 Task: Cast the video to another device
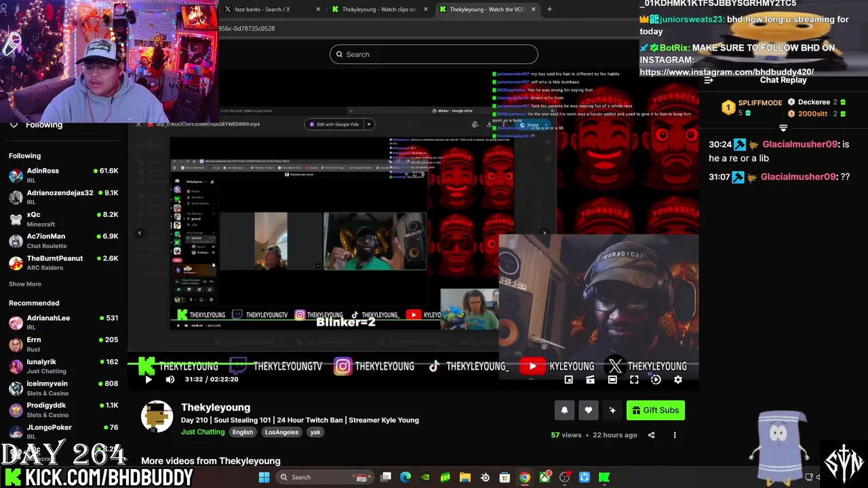click(591, 380)
